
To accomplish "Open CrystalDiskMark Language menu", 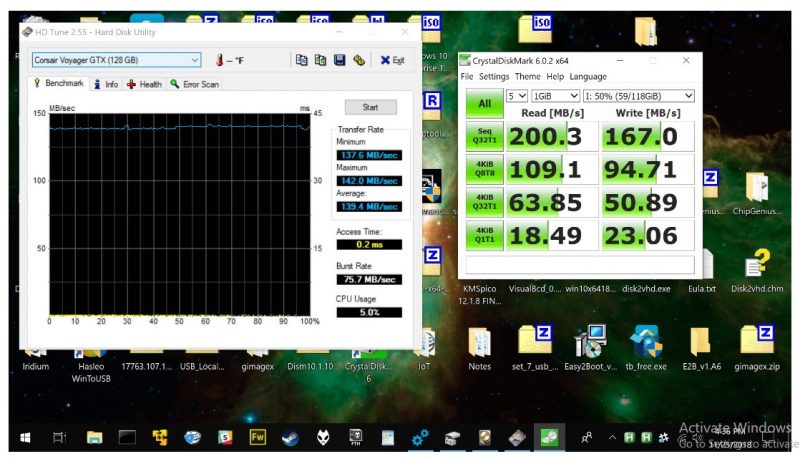I will [588, 76].
